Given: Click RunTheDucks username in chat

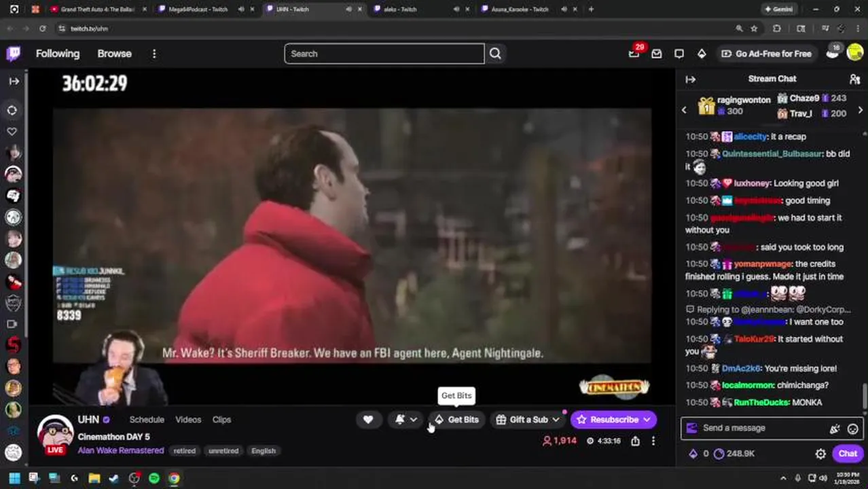Looking at the screenshot, I should [761, 402].
